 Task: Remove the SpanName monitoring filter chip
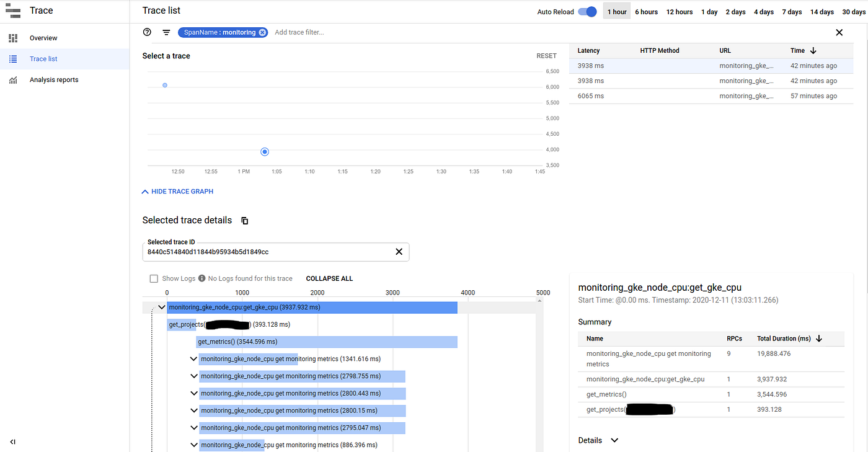pyautogui.click(x=262, y=32)
